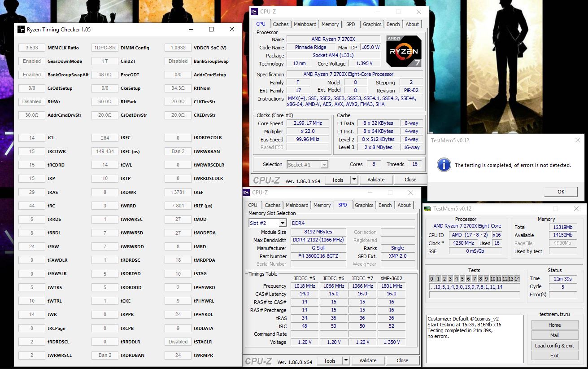Open About tab in the upper CPU-Z window
The image size is (588, 369).
click(x=412, y=24)
